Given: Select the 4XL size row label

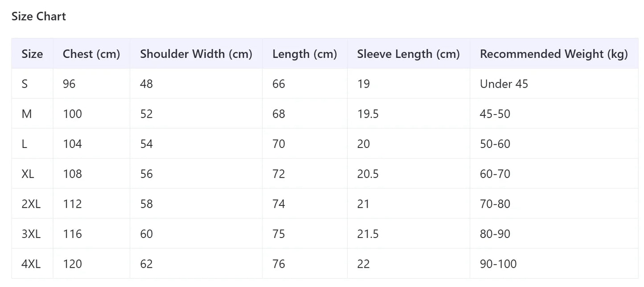Looking at the screenshot, I should coord(31,264).
